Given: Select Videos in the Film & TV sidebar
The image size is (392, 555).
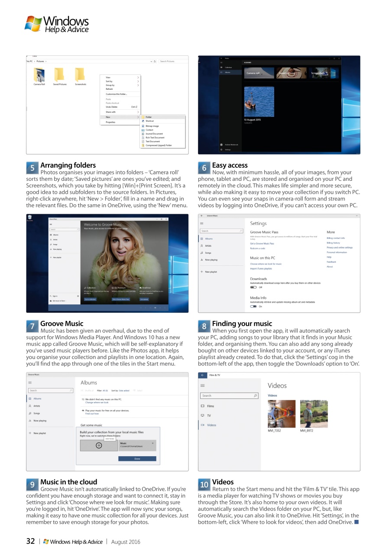Looking at the screenshot, I should [212, 425].
